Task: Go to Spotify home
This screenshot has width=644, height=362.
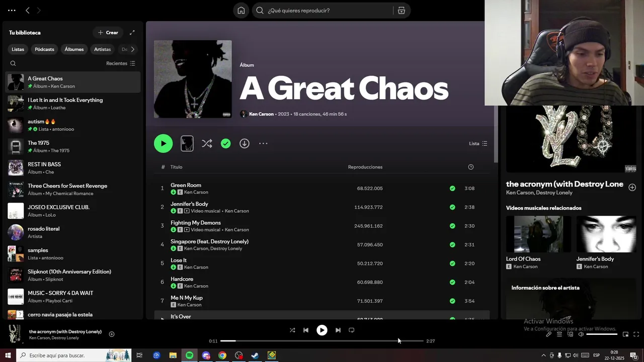Action: click(241, 11)
